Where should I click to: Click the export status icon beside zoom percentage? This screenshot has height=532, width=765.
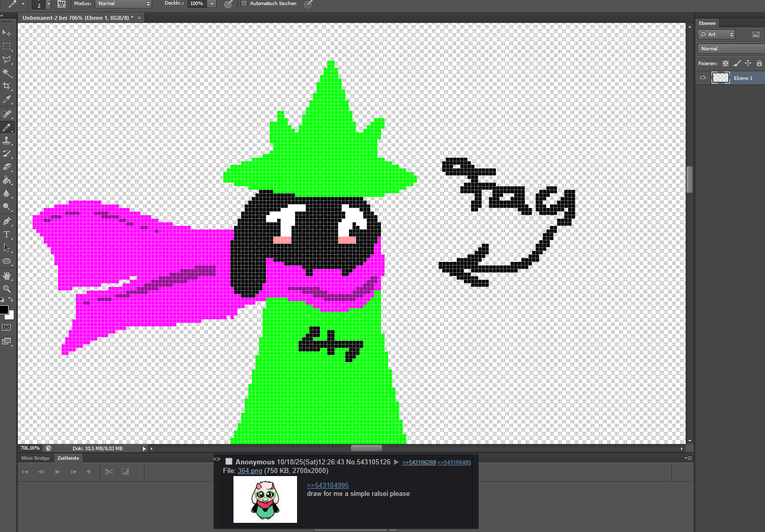tap(48, 449)
